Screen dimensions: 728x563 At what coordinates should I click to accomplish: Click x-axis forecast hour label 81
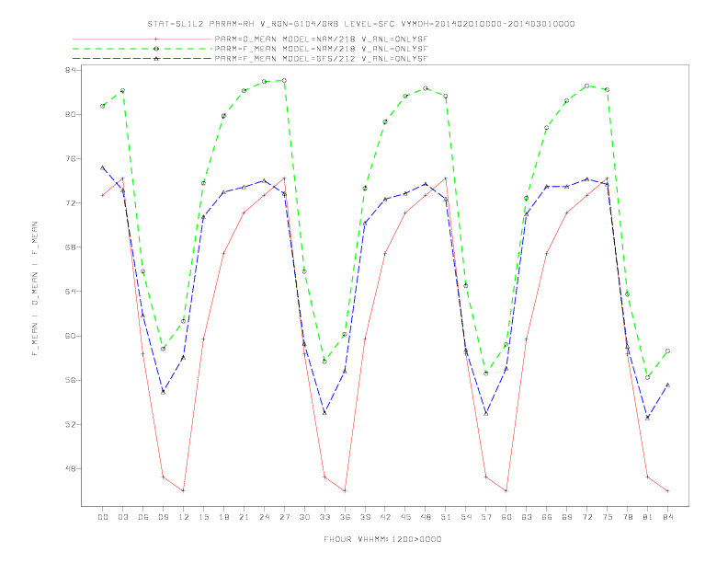click(648, 517)
